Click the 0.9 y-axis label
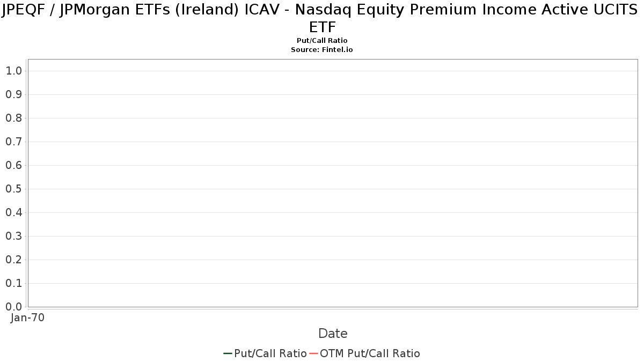 coord(13,94)
